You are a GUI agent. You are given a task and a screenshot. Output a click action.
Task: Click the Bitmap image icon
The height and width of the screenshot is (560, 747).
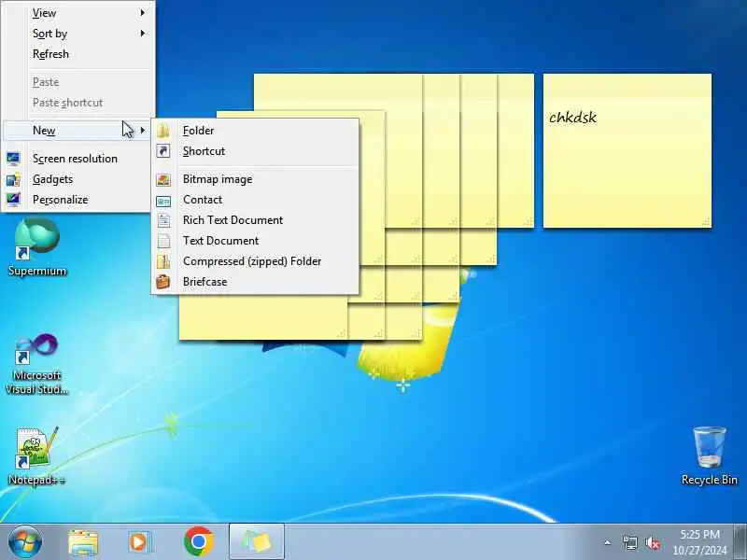(x=163, y=179)
